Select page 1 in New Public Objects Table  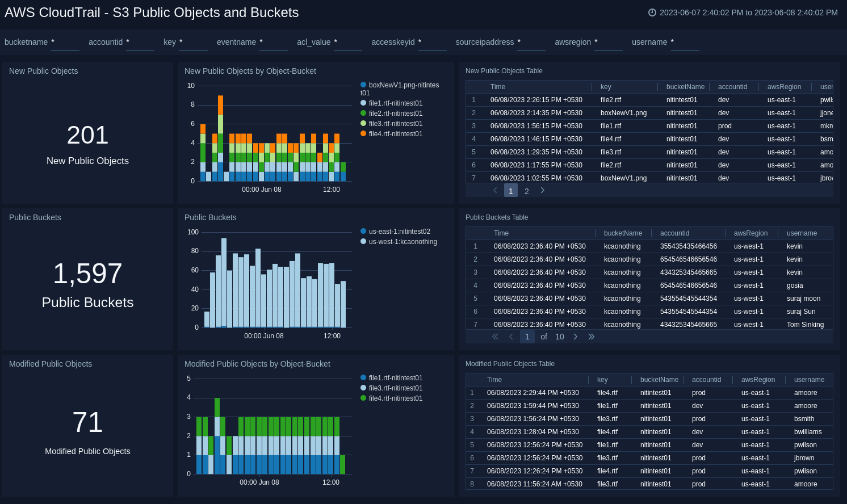[x=511, y=191]
